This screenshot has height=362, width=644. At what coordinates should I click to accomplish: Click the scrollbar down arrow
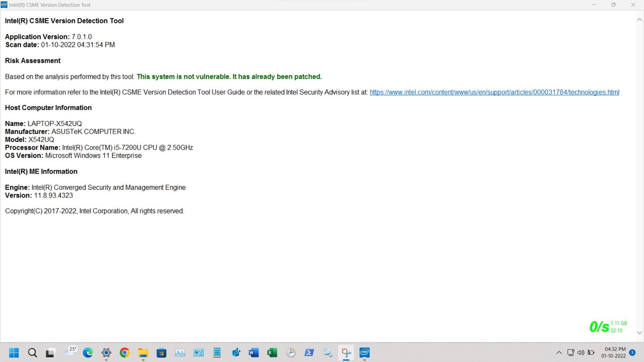click(640, 333)
